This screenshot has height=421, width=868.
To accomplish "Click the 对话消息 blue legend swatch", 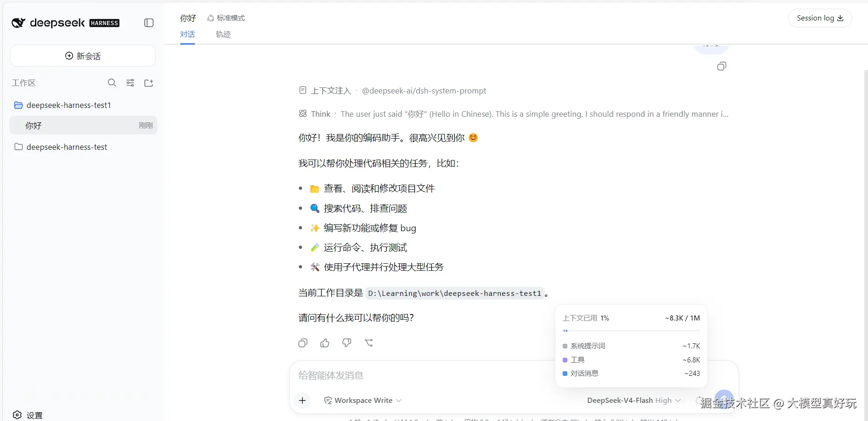I will [x=565, y=374].
